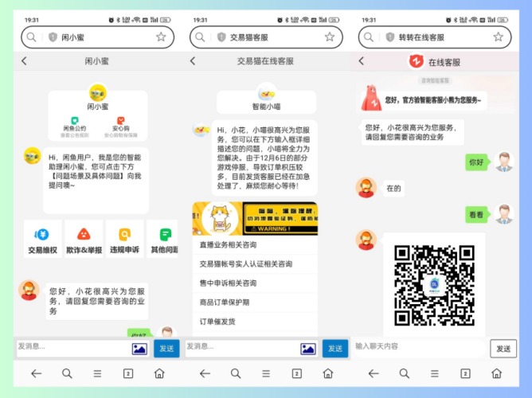Choose 商品订单保护期 option
Screen dimensions: 532x398
tap(255, 302)
